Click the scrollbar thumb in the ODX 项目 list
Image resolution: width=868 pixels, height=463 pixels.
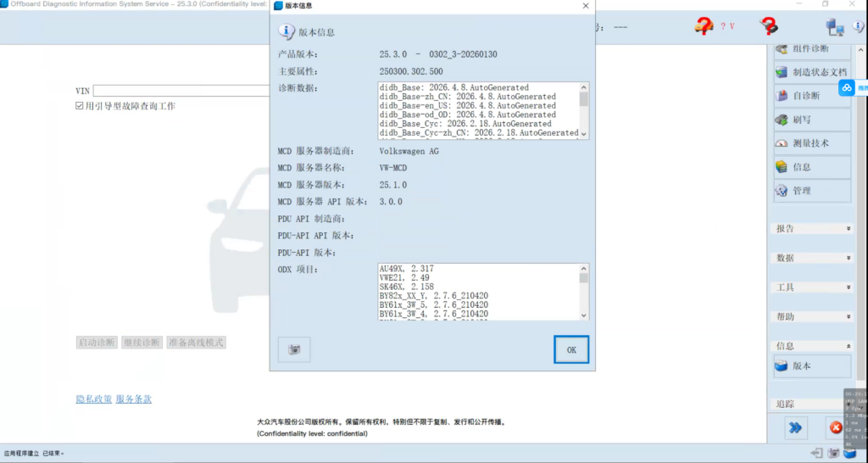[x=583, y=278]
